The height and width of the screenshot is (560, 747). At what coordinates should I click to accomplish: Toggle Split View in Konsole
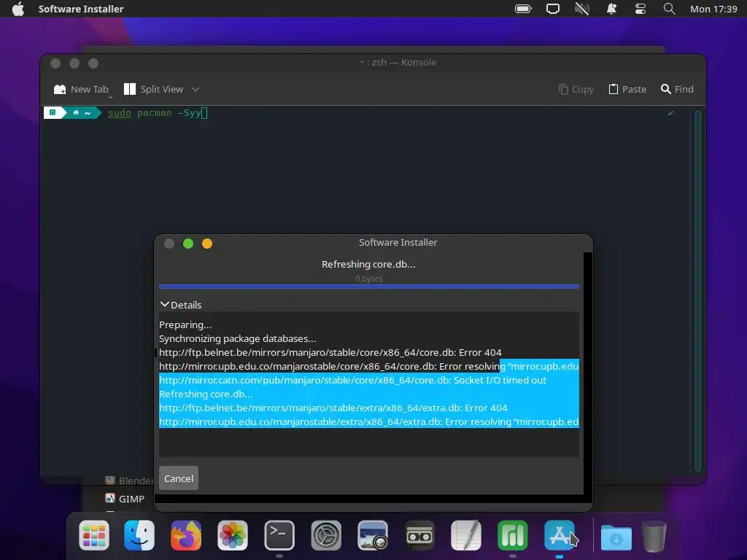pyautogui.click(x=153, y=89)
